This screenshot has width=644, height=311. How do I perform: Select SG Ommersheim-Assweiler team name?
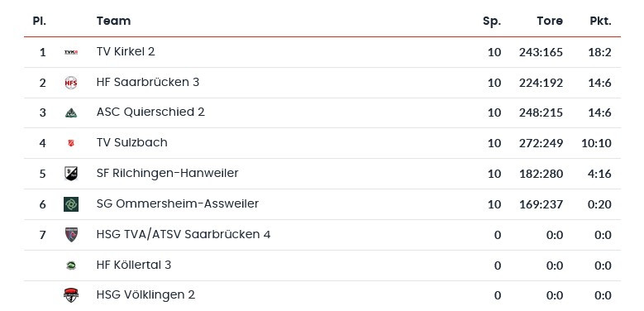(178, 203)
